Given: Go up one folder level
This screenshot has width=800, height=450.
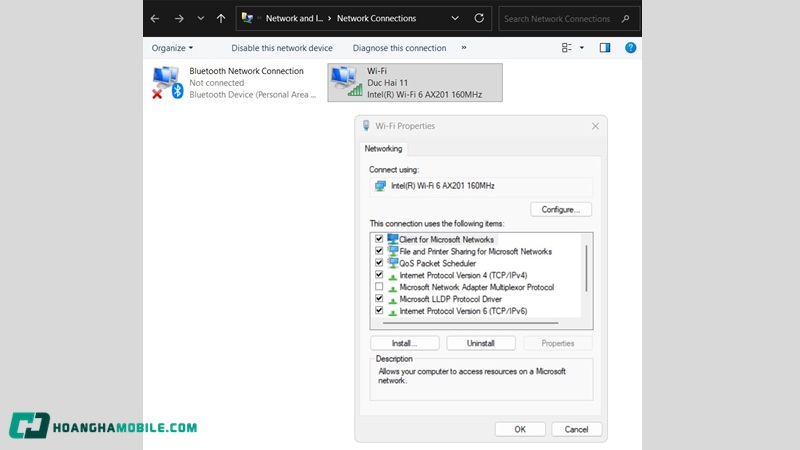Looking at the screenshot, I should [x=221, y=18].
